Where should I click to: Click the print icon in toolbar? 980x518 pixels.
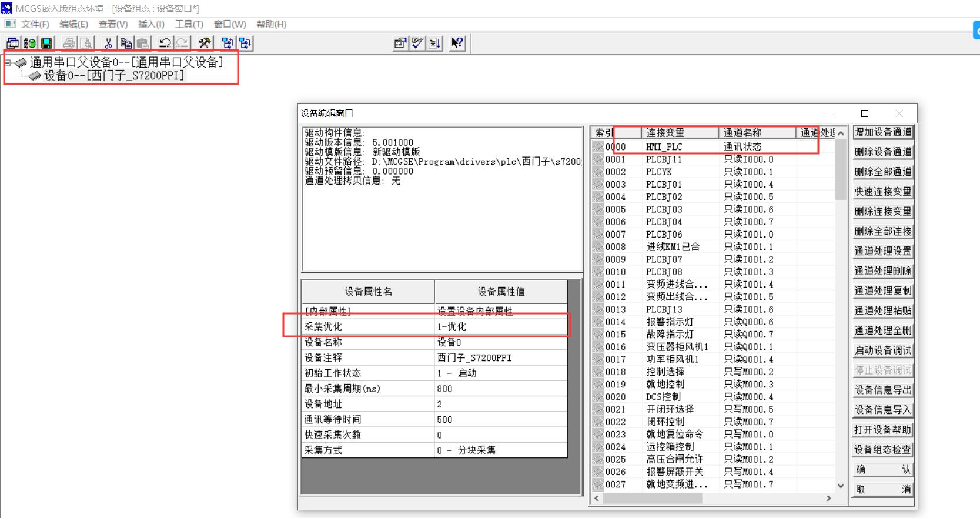click(69, 43)
